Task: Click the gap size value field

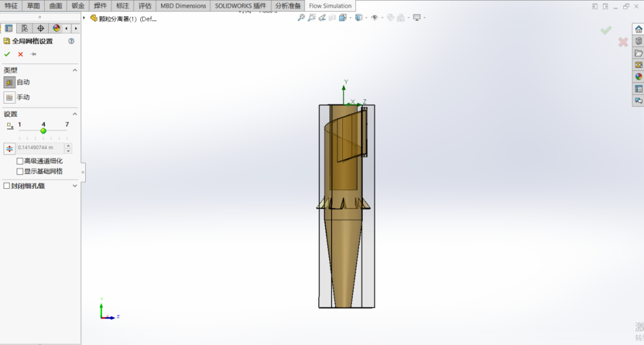Action: [x=41, y=148]
